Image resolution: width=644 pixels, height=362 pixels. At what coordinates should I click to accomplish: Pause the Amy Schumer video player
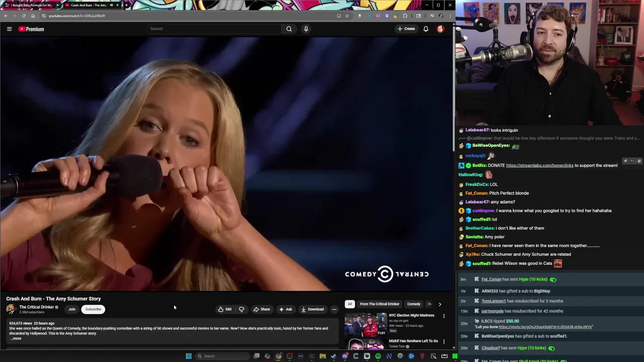(x=226, y=164)
